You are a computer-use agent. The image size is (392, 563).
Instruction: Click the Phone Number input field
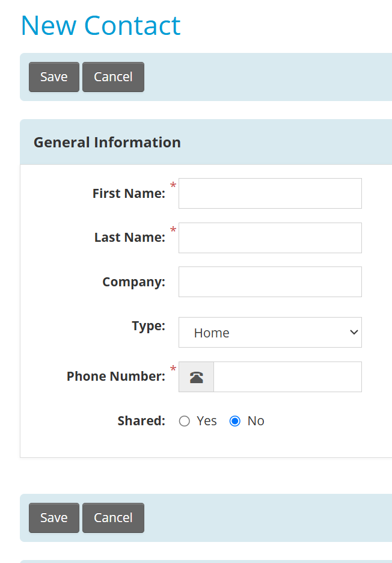(287, 377)
